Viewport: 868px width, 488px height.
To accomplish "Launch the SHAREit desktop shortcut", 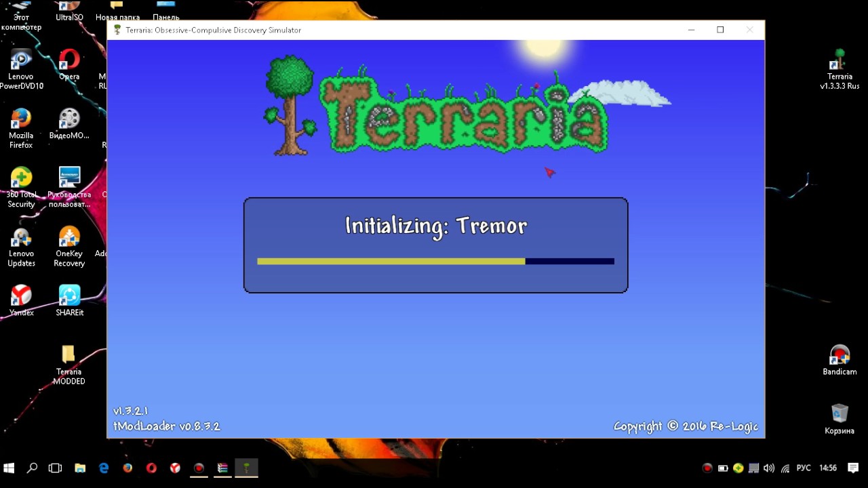I will point(69,300).
